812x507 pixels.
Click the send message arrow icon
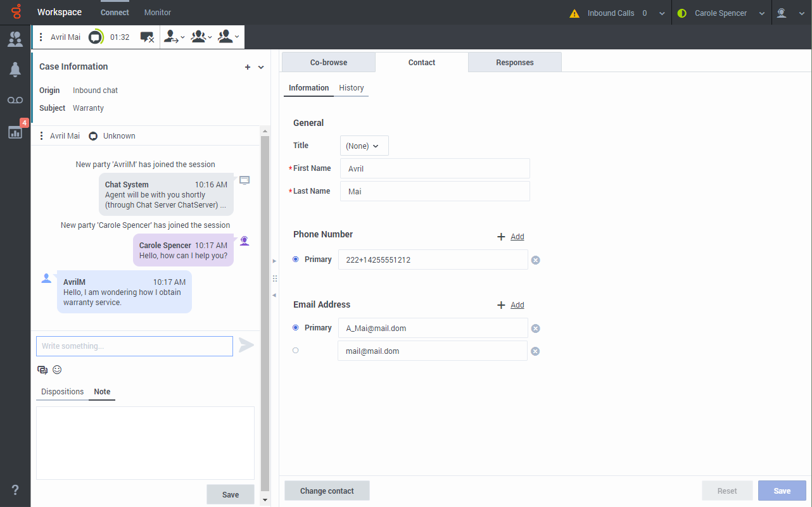[246, 346]
